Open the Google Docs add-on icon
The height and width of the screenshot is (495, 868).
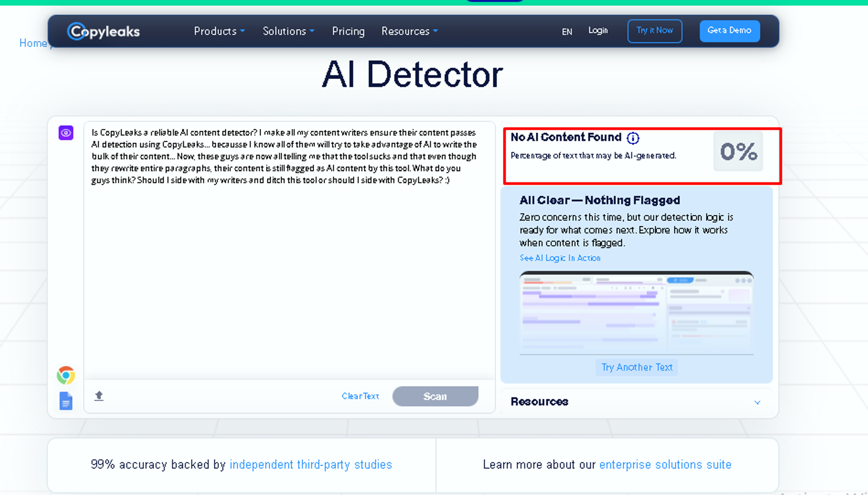(66, 401)
